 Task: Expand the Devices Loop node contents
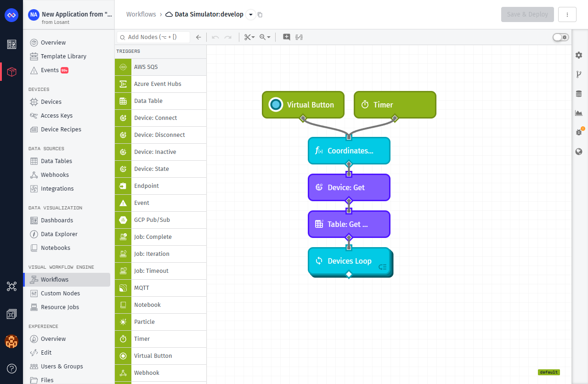383,267
